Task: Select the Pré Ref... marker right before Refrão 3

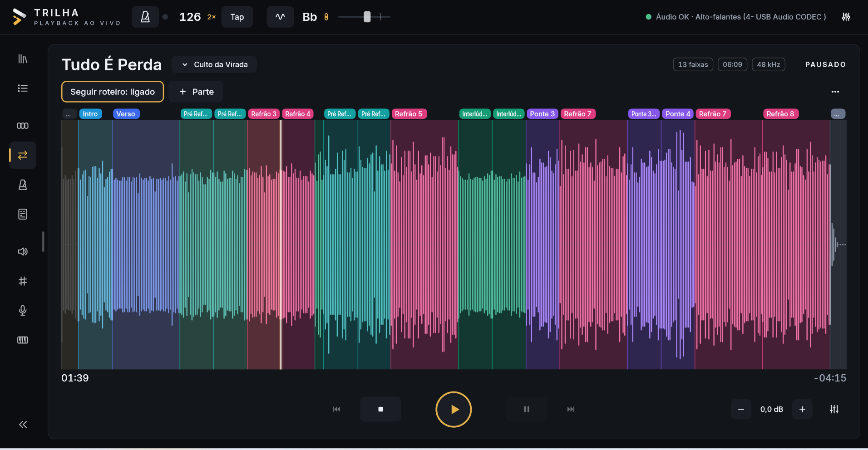Action: click(230, 114)
